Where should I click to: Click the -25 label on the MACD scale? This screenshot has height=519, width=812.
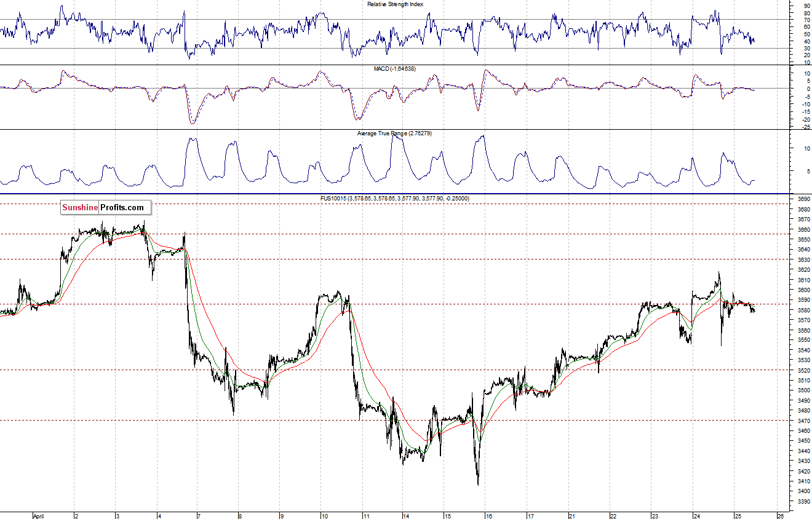(805, 128)
